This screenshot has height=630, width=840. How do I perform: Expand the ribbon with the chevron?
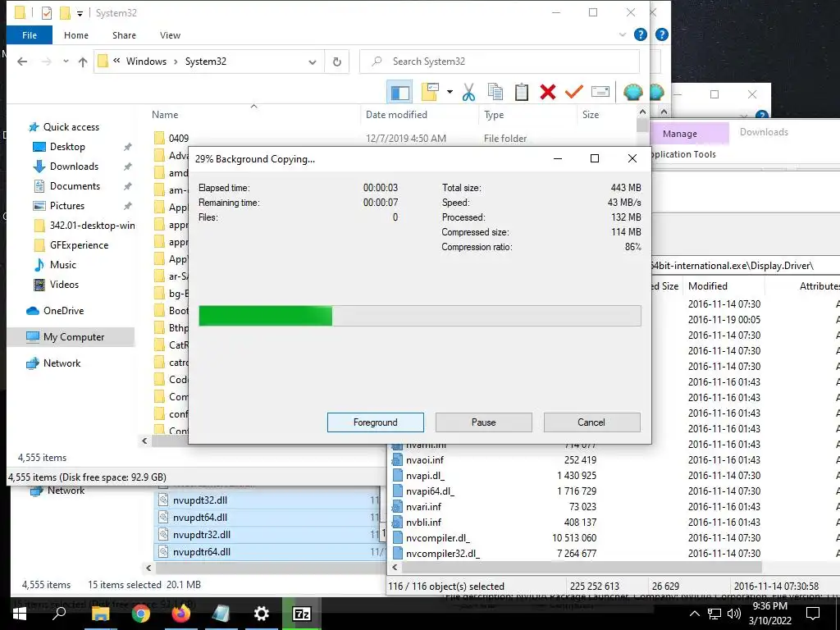click(622, 34)
